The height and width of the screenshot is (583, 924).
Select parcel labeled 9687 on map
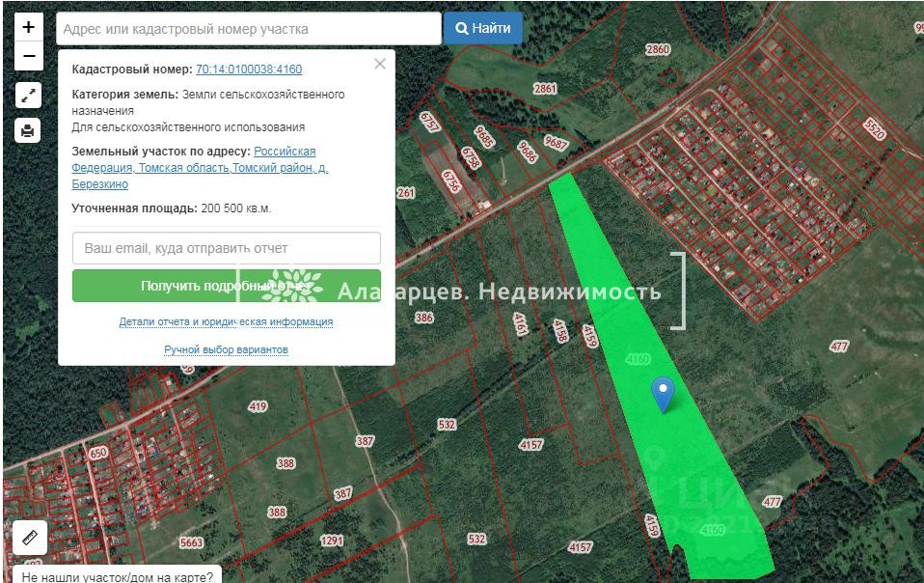point(556,143)
